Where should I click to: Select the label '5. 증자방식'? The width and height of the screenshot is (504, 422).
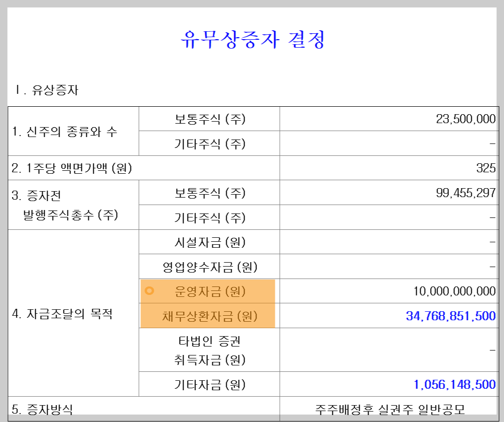click(42, 409)
